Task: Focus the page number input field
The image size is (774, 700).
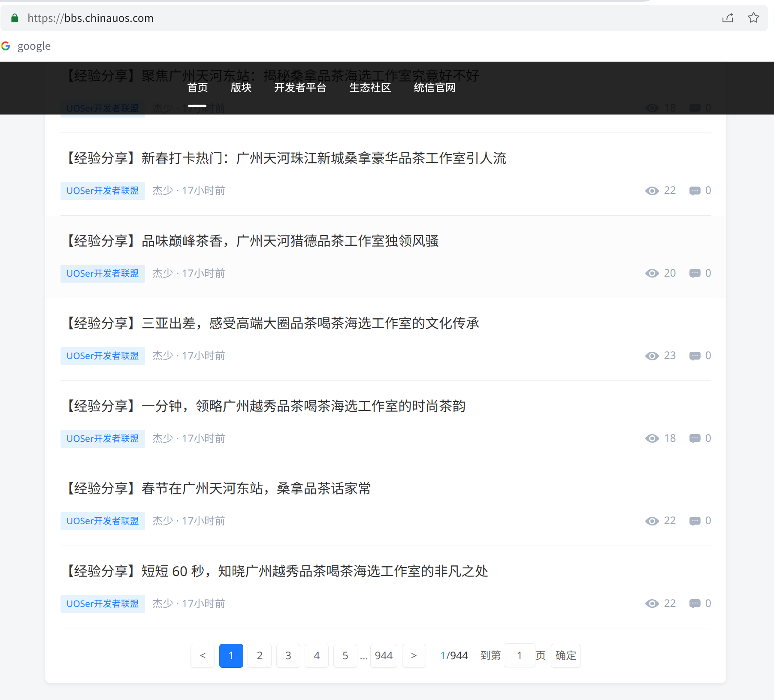Action: [x=519, y=656]
